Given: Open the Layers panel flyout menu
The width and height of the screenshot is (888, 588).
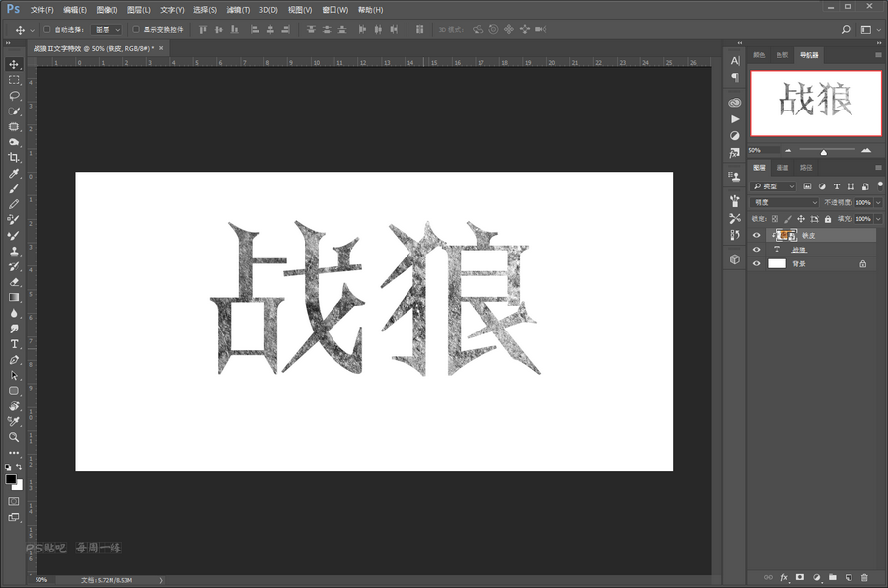Looking at the screenshot, I should click(879, 168).
